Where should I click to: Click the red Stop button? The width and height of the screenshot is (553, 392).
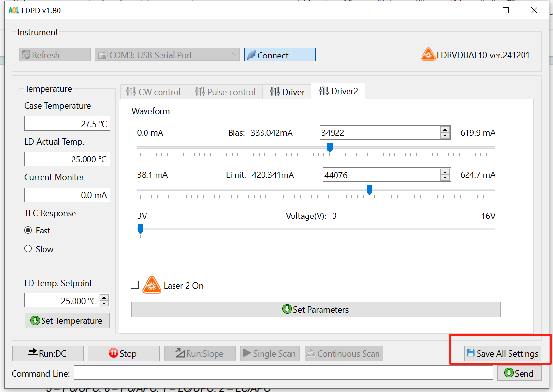tap(123, 353)
